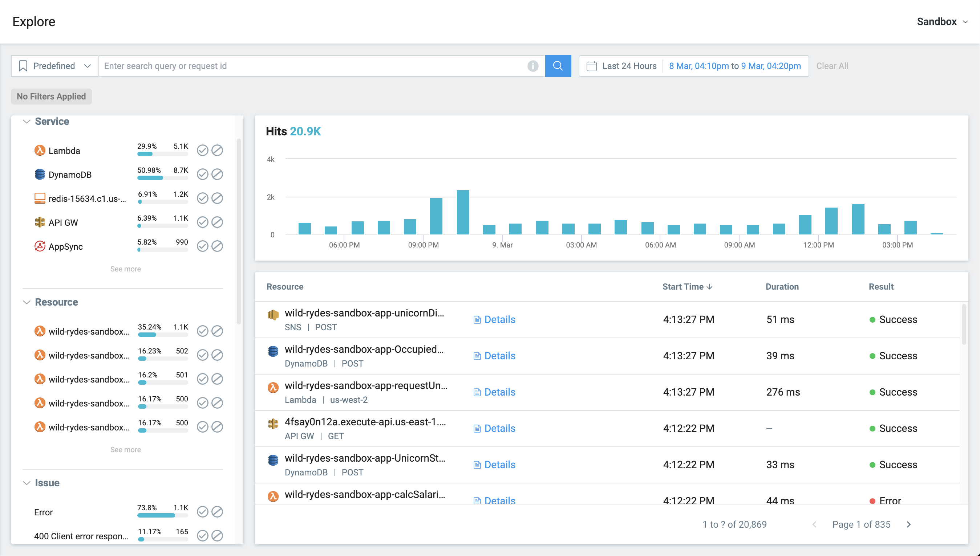
Task: Click See more under the Service list
Action: click(125, 269)
